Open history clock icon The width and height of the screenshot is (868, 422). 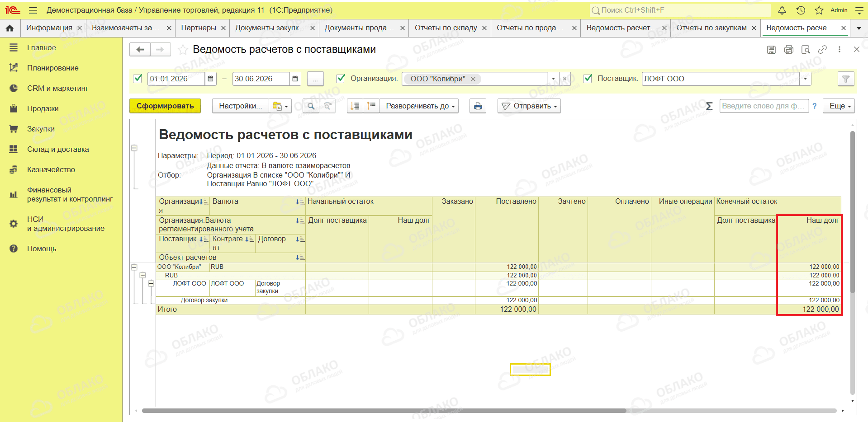801,10
